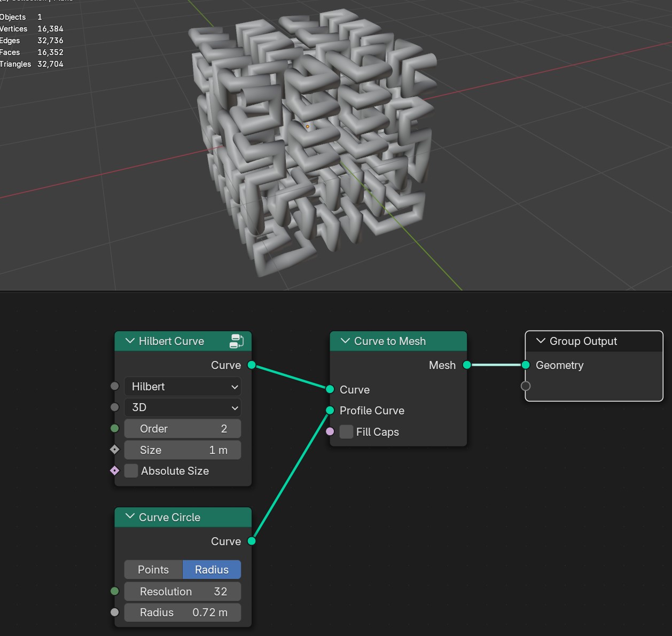Screen dimensions: 672x636
Task: Collapse the Curve Circle node
Action: click(130, 516)
